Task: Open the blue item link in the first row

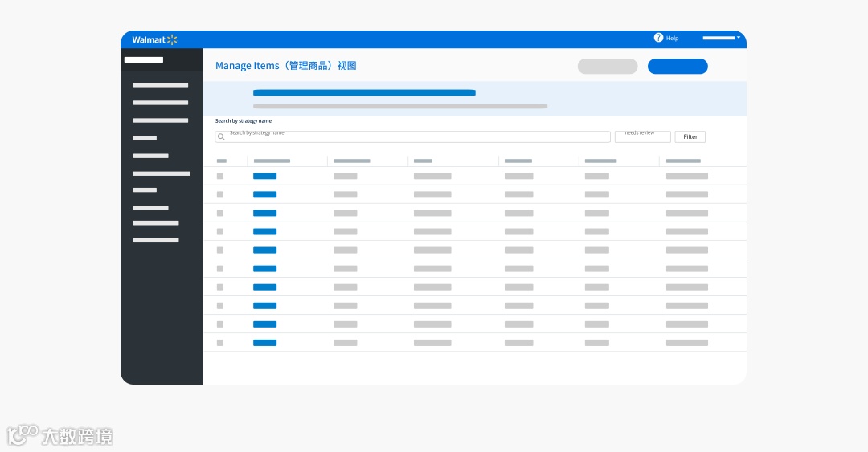Action: point(264,176)
